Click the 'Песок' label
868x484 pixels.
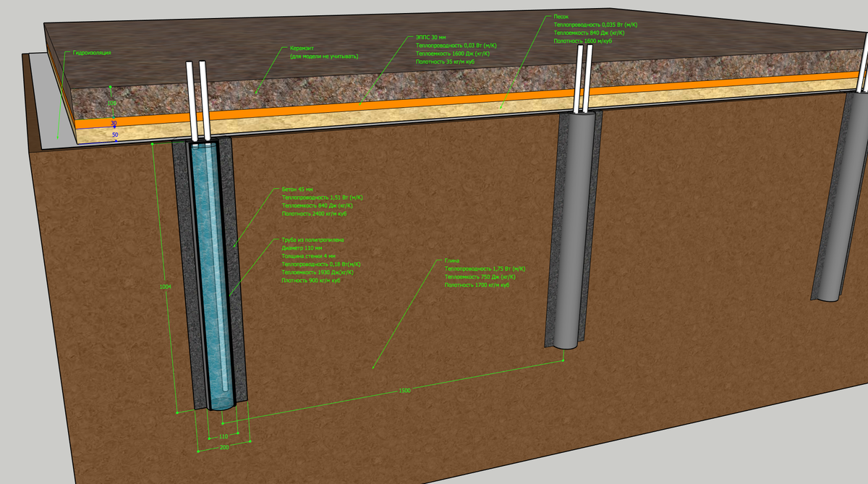tap(561, 16)
